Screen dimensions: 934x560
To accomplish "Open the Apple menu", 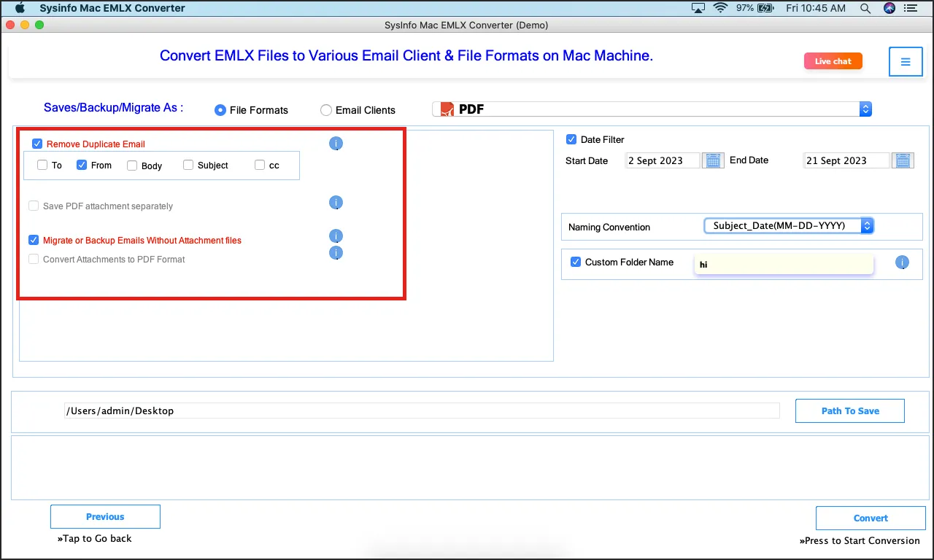I will tap(20, 8).
